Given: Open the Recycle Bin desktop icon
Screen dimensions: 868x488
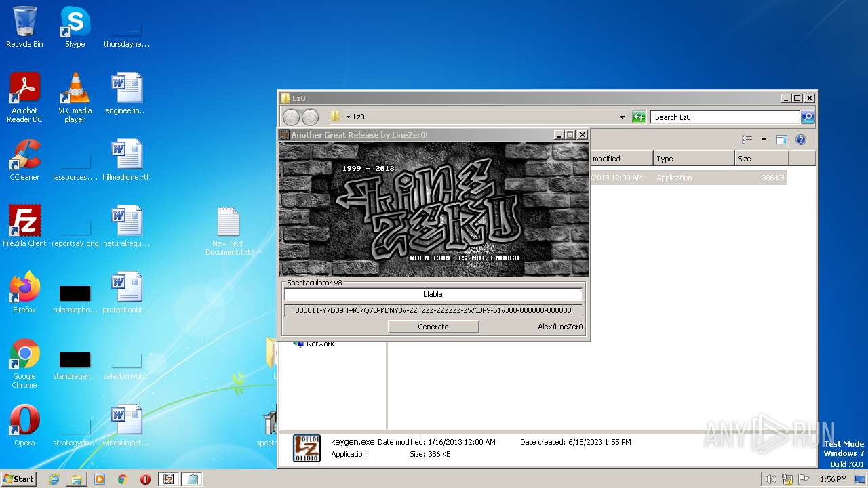Looking at the screenshot, I should (24, 27).
